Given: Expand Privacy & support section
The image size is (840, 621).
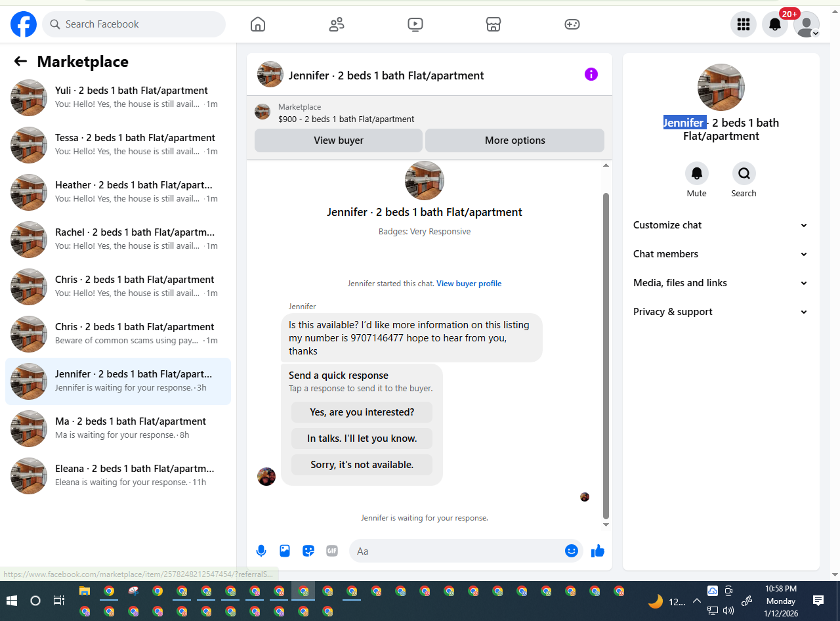Looking at the screenshot, I should (721, 312).
